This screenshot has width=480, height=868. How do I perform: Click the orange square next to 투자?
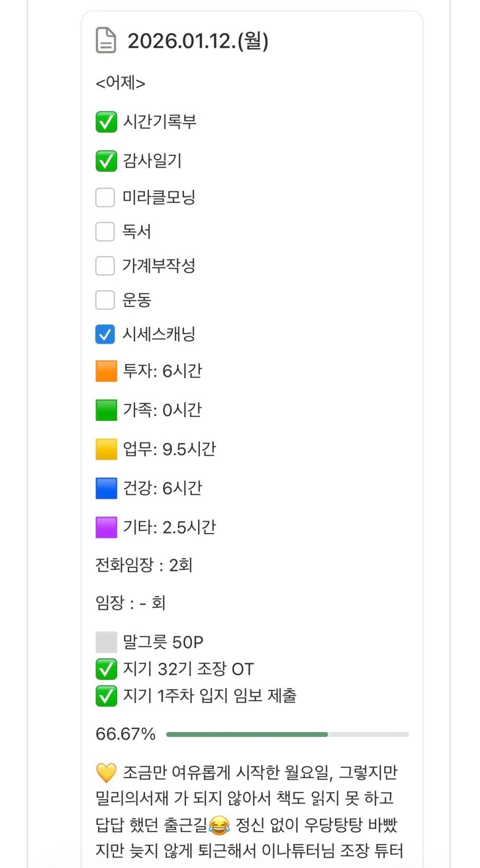[x=106, y=371]
